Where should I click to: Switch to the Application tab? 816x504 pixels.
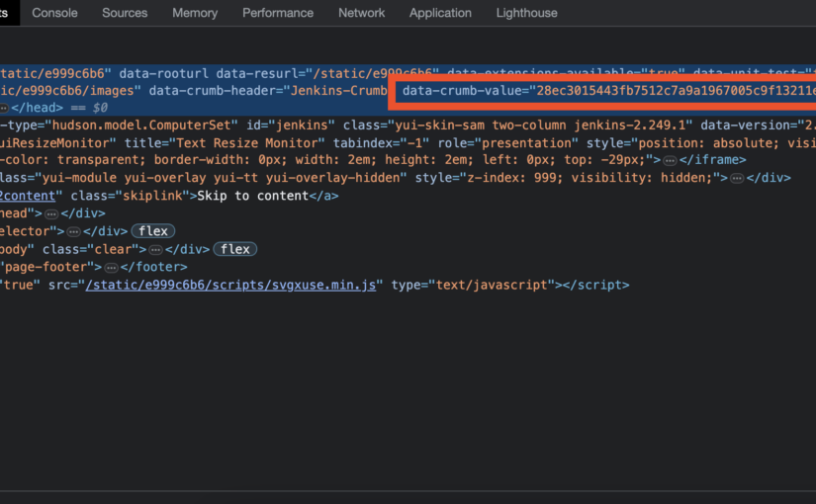(440, 13)
